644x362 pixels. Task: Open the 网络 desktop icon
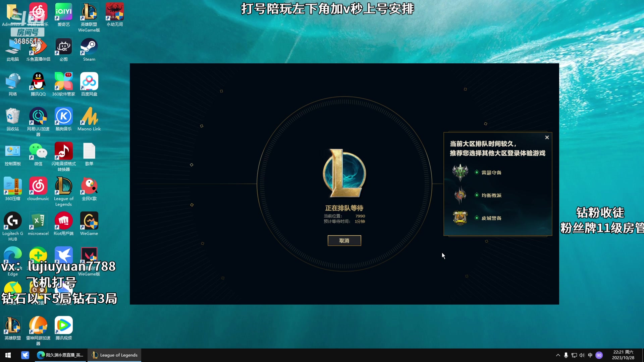coord(13,85)
